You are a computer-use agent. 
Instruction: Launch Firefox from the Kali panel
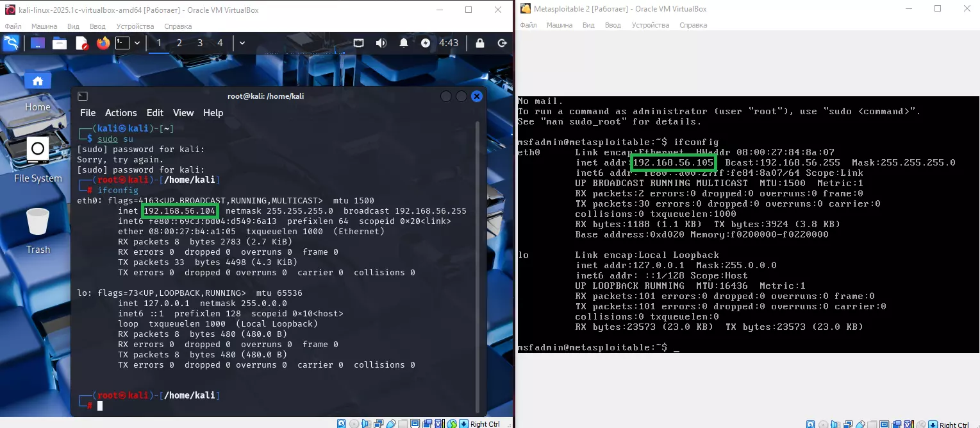click(x=103, y=43)
